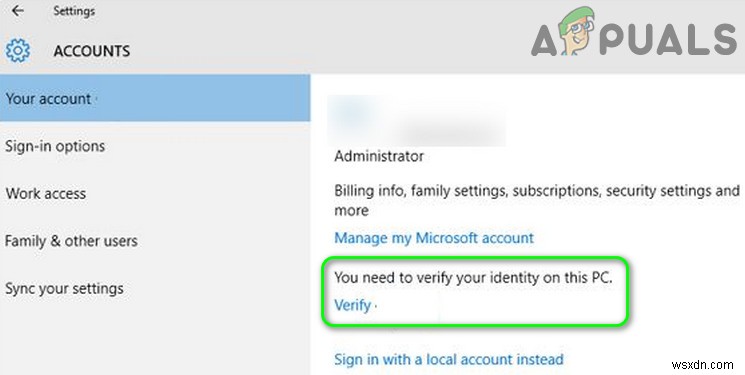Select the Your account section
Image resolution: width=745 pixels, height=375 pixels.
(155, 98)
